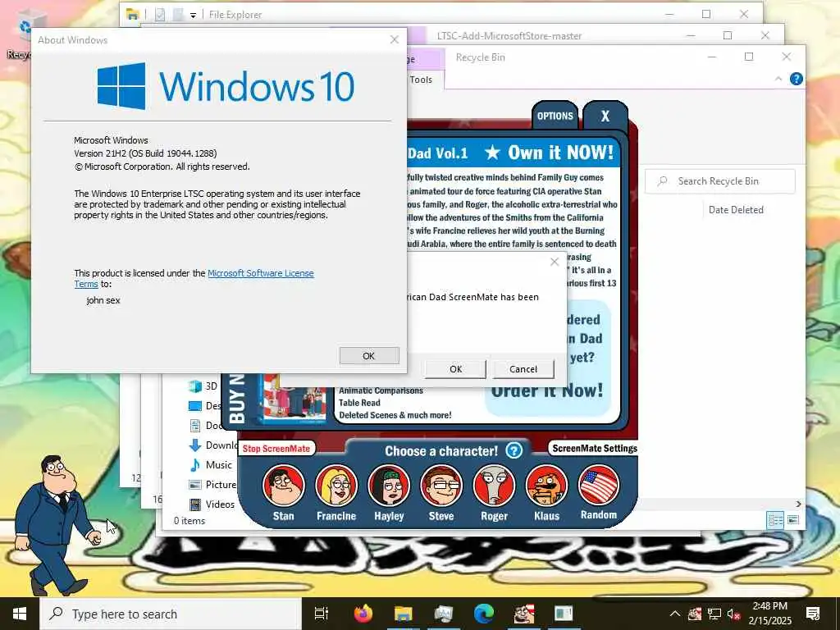This screenshot has height=630, width=840.
Task: Click Order it Now! banner
Action: pos(547,390)
